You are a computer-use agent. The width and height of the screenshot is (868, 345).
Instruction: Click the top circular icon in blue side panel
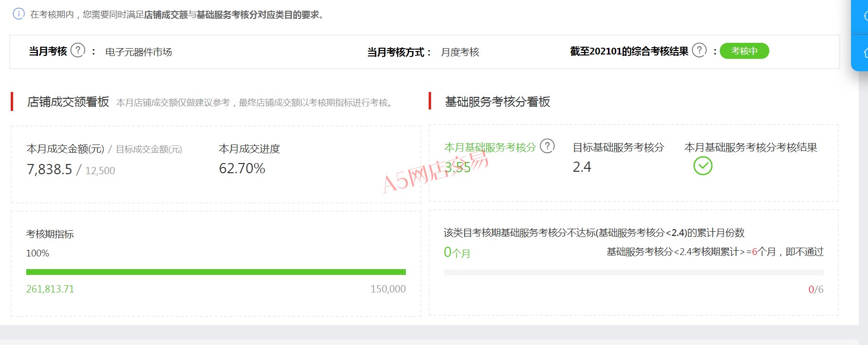pos(865,16)
